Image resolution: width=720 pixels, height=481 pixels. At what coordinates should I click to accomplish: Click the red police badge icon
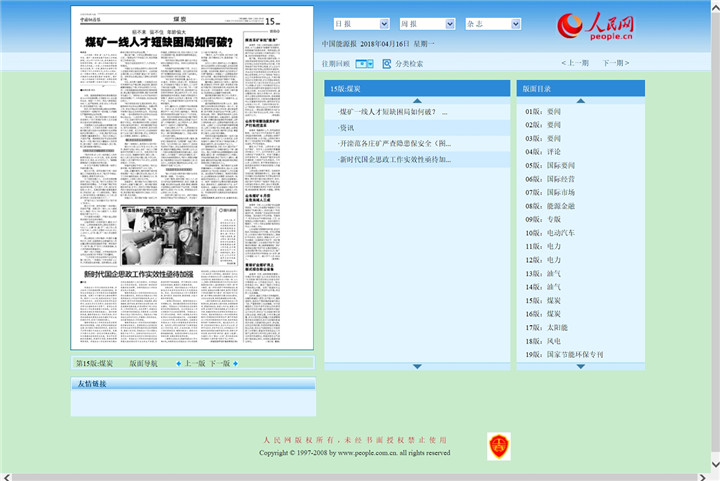click(498, 446)
